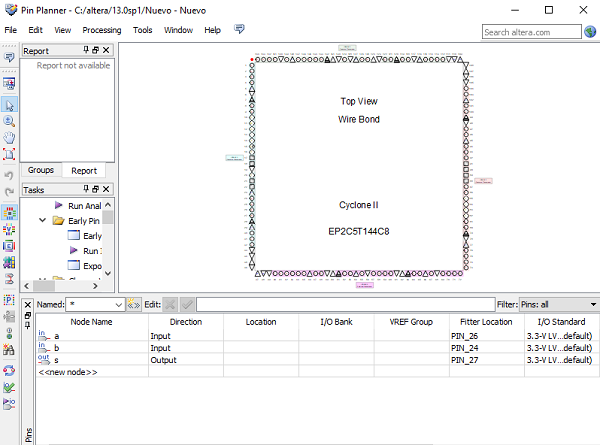Click the two-dots pin legend icon
The image size is (600, 445).
9,333
